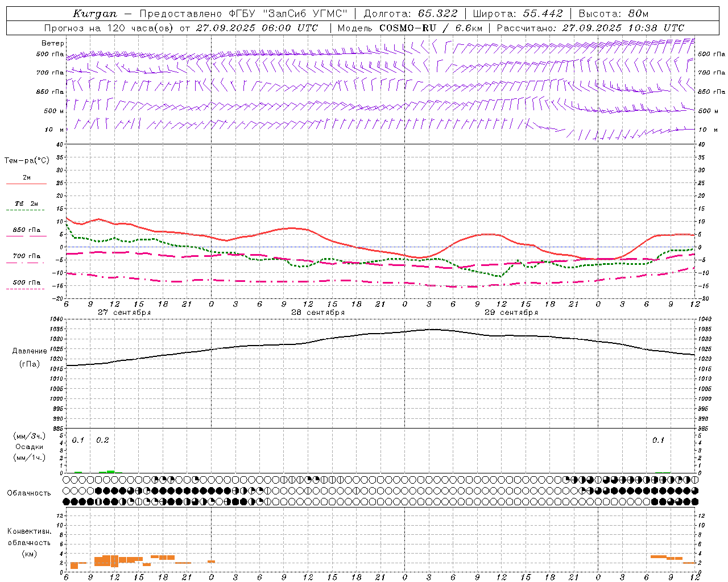Viewport: 728px width, 582px height.
Task: Click the "Высота: 80м" header field
Action: pyautogui.click(x=613, y=14)
